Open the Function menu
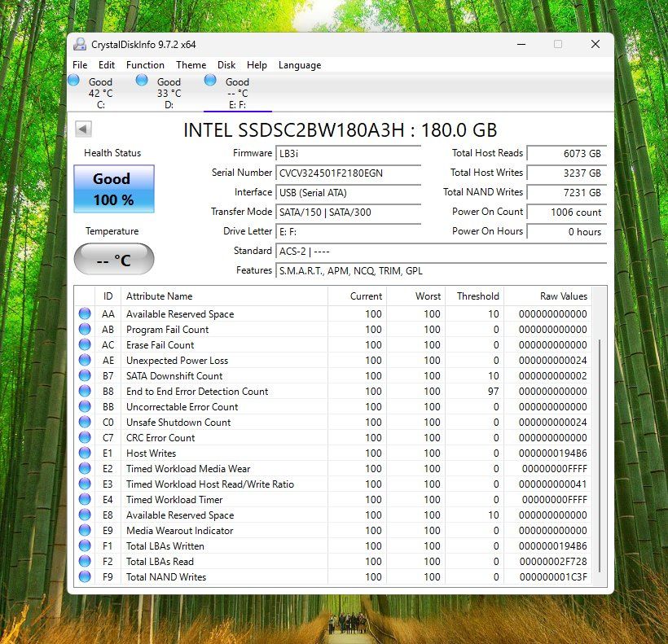The image size is (668, 644). click(x=145, y=64)
